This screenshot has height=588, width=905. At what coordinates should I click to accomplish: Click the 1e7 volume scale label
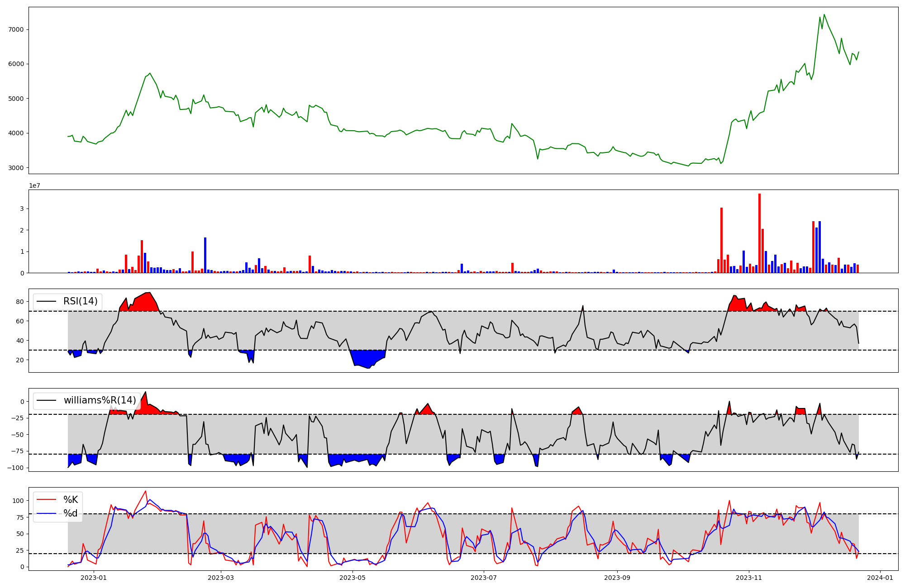34,186
